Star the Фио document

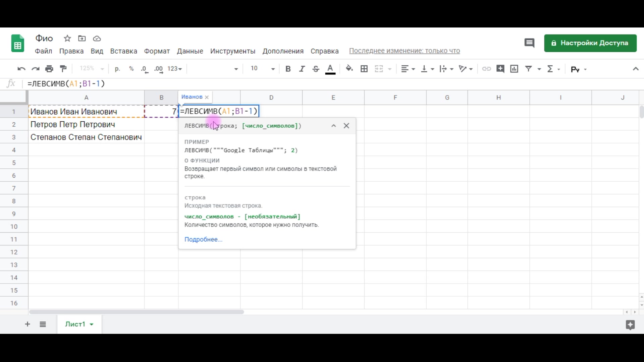[67, 39]
